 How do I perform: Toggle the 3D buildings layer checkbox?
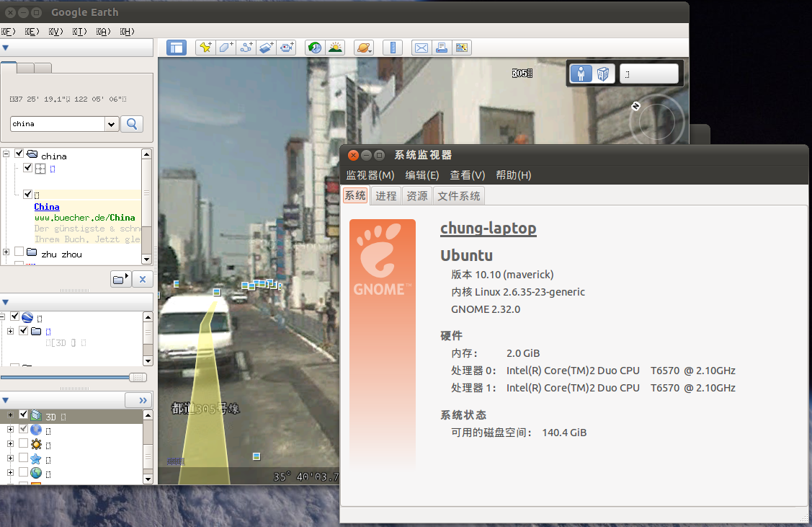click(23, 415)
